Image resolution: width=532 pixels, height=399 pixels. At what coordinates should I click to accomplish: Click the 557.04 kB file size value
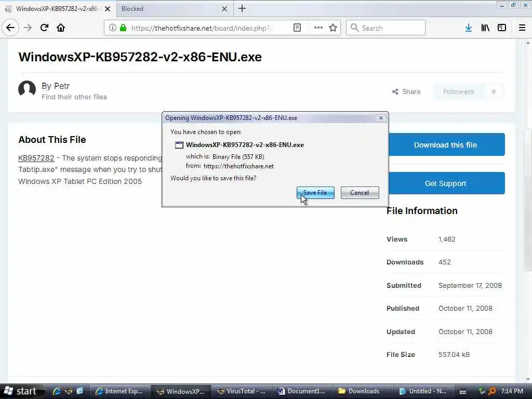[x=454, y=354]
